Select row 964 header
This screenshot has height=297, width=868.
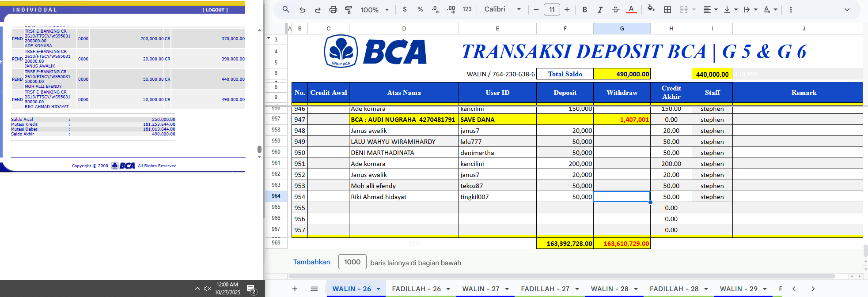click(276, 196)
